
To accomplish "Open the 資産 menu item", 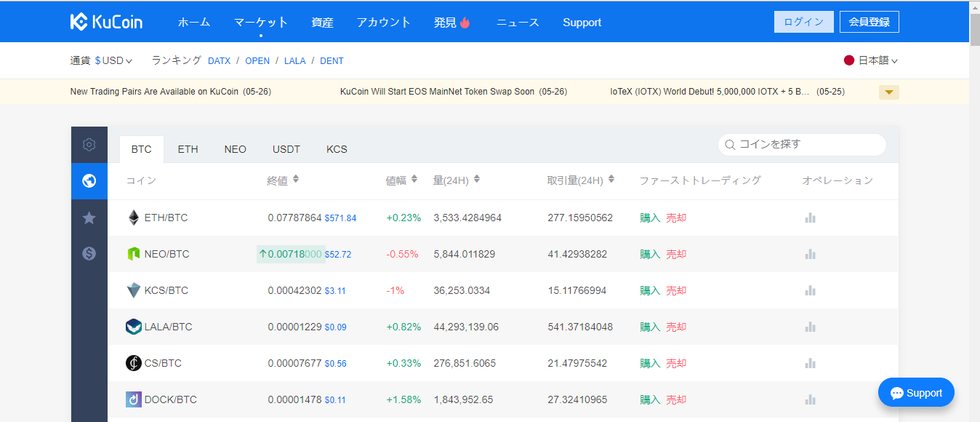I will coord(322,23).
